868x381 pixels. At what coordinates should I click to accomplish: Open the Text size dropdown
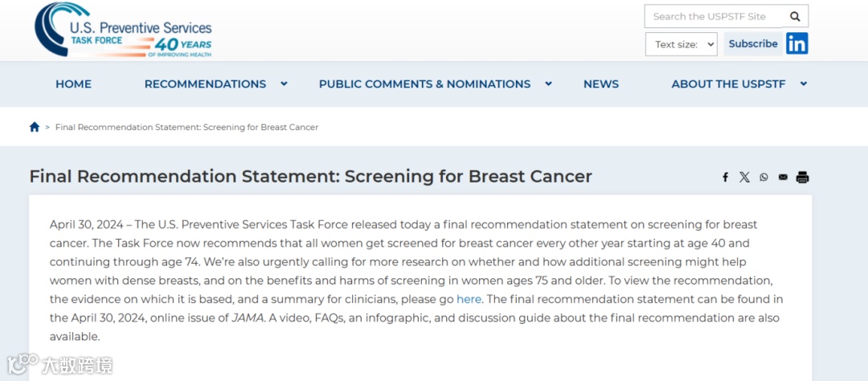tap(681, 44)
